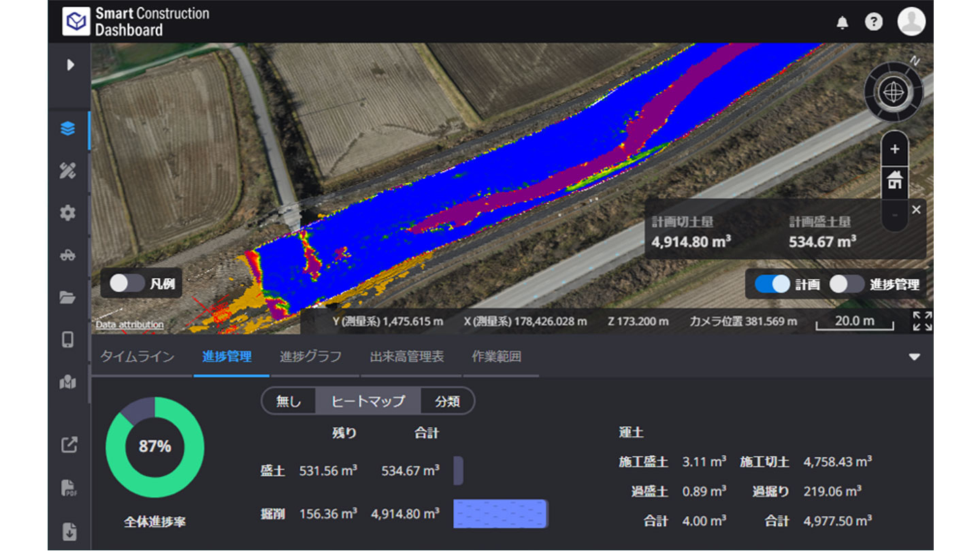980x551 pixels.
Task: Open the help question mark icon
Action: [873, 22]
